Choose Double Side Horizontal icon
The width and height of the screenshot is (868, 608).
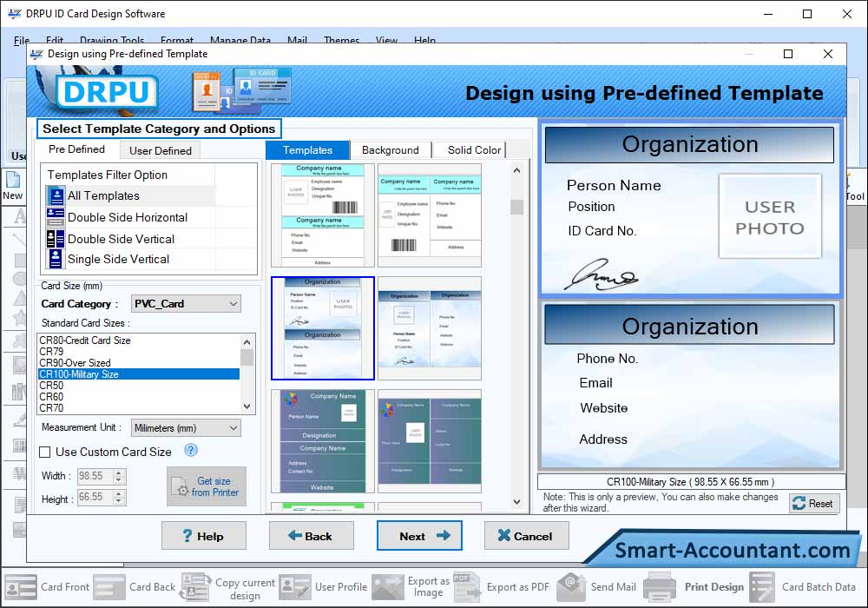pyautogui.click(x=56, y=217)
